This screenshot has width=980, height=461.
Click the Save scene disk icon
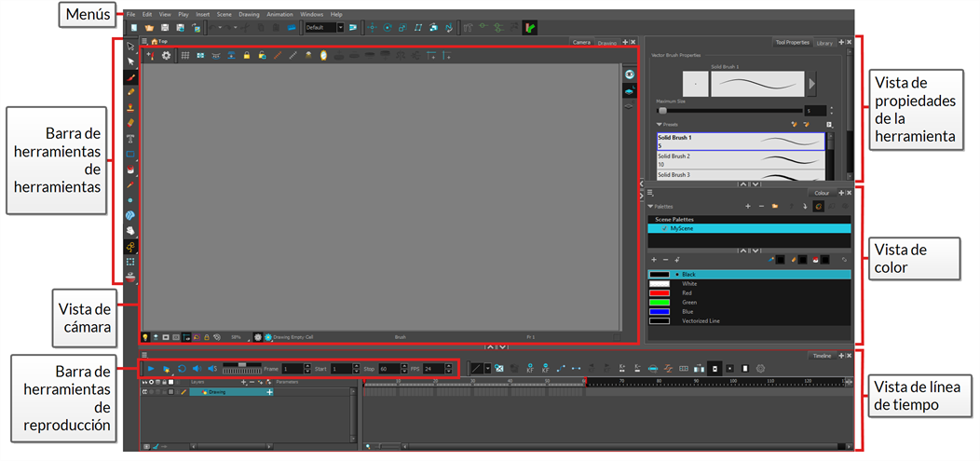(x=165, y=28)
